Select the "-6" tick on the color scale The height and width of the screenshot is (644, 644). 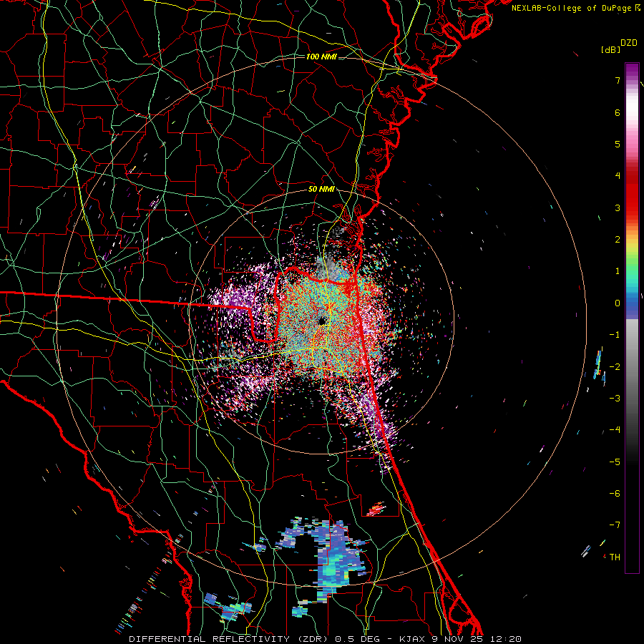615,494
